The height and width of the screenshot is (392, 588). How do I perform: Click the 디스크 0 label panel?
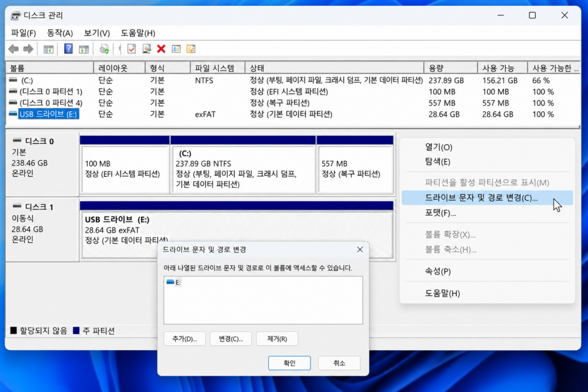42,164
